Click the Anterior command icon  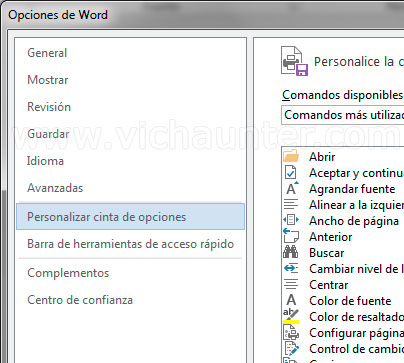tap(291, 236)
